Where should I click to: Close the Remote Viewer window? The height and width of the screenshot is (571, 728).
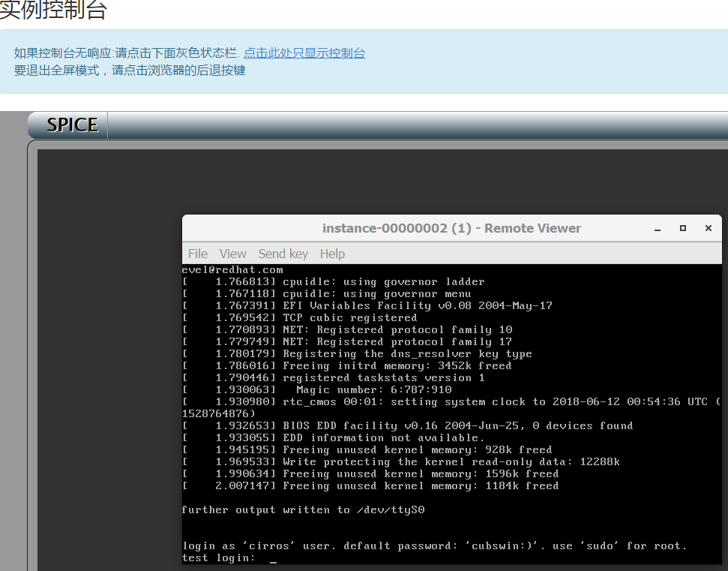coord(708,228)
